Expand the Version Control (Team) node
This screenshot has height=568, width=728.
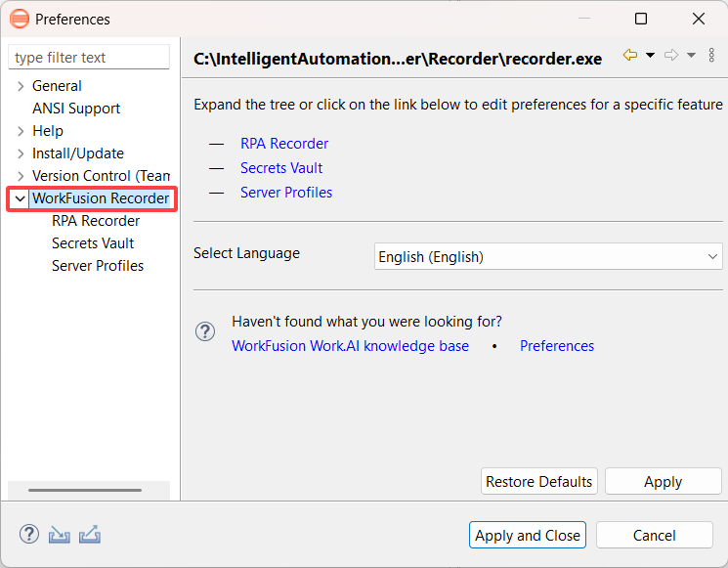pos(21,176)
